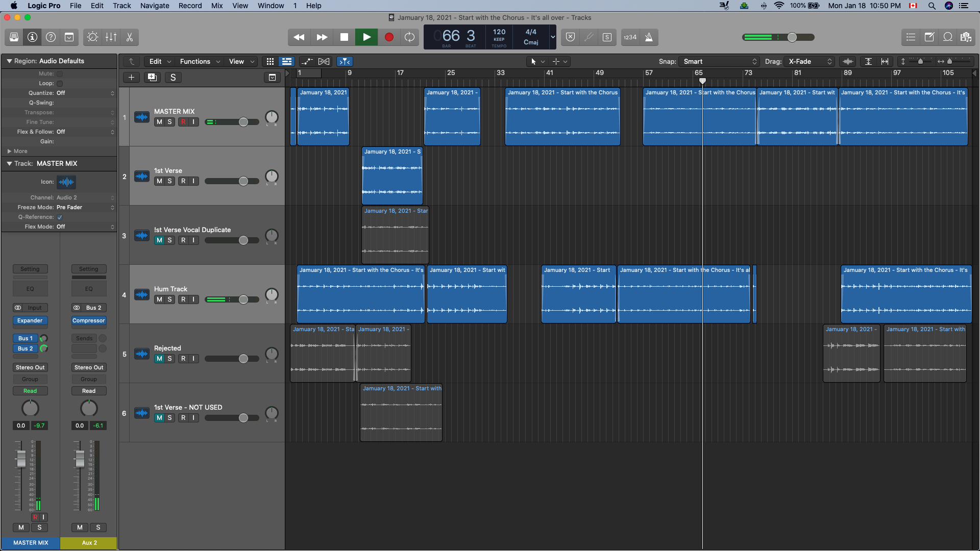
Task: Toggle Waveform Zoom icon
Action: [x=848, y=62]
